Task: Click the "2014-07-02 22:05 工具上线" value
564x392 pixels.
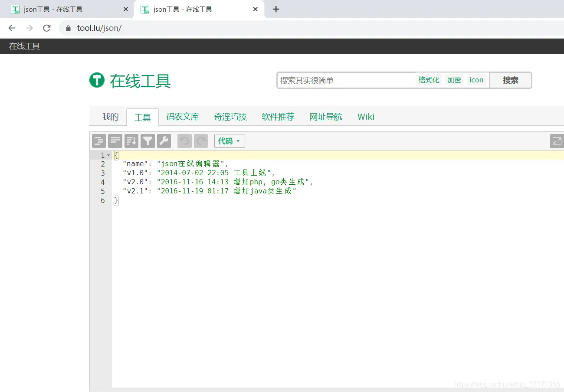Action: (214, 173)
